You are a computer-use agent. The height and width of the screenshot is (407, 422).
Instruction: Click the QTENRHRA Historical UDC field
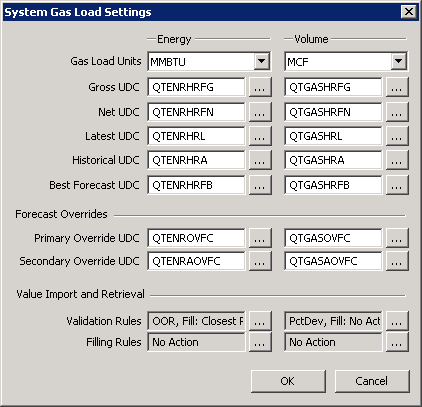[x=196, y=160]
